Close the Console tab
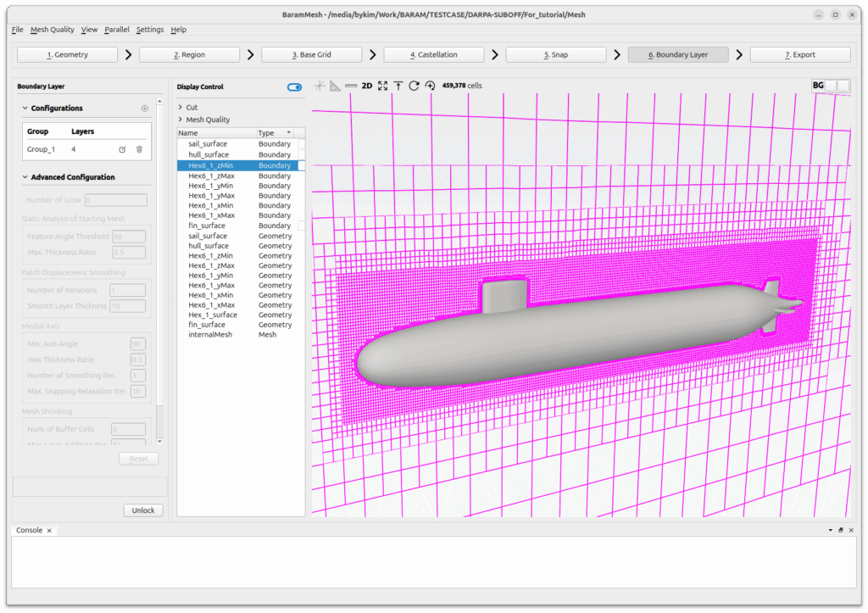 [49, 531]
